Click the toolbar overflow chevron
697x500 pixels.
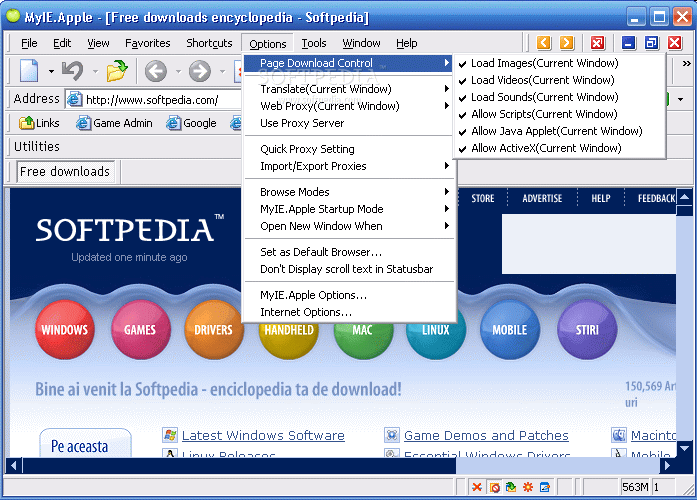coord(686,64)
